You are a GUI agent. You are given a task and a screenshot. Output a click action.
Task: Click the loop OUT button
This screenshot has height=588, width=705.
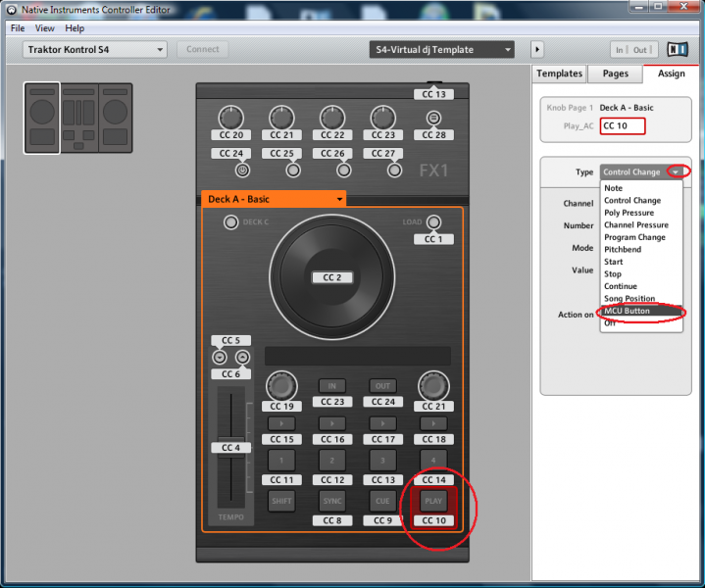(x=383, y=386)
